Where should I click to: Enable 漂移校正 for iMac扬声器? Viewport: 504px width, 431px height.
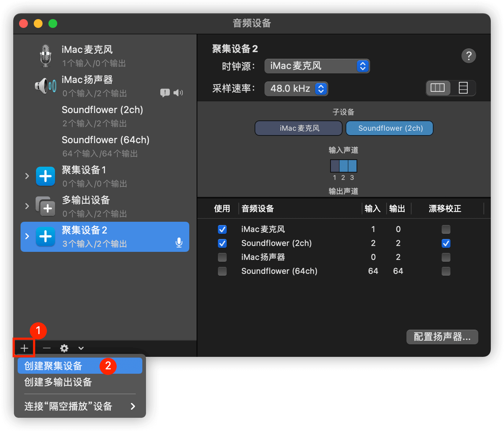[446, 257]
